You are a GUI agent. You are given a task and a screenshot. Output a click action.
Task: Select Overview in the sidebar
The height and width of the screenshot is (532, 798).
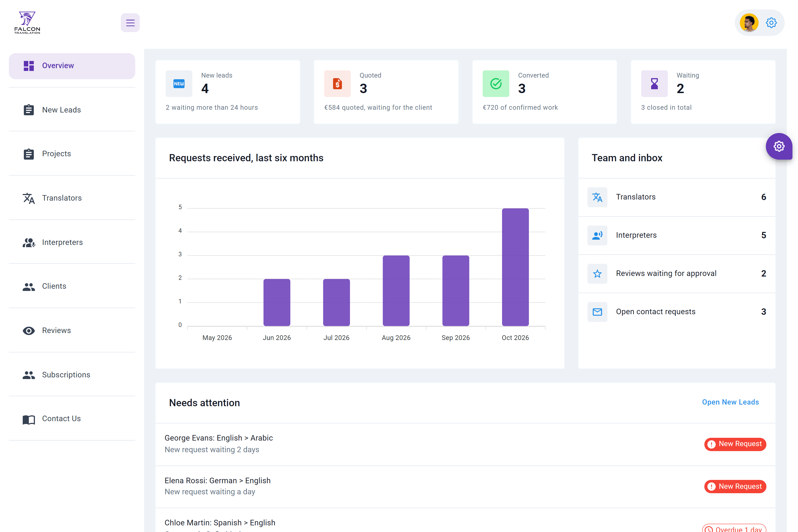(72, 66)
